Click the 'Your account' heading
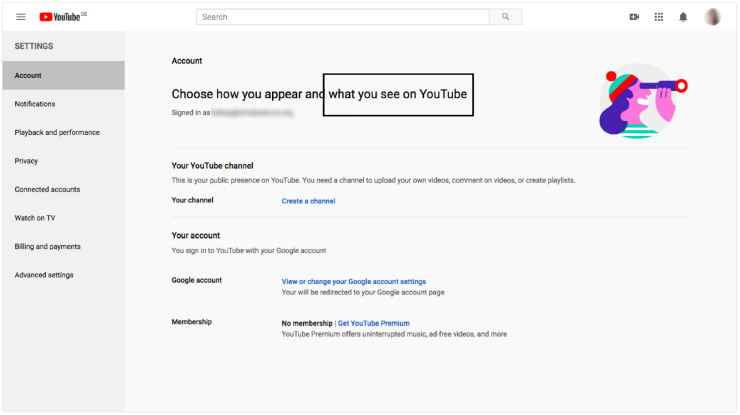 coord(195,236)
